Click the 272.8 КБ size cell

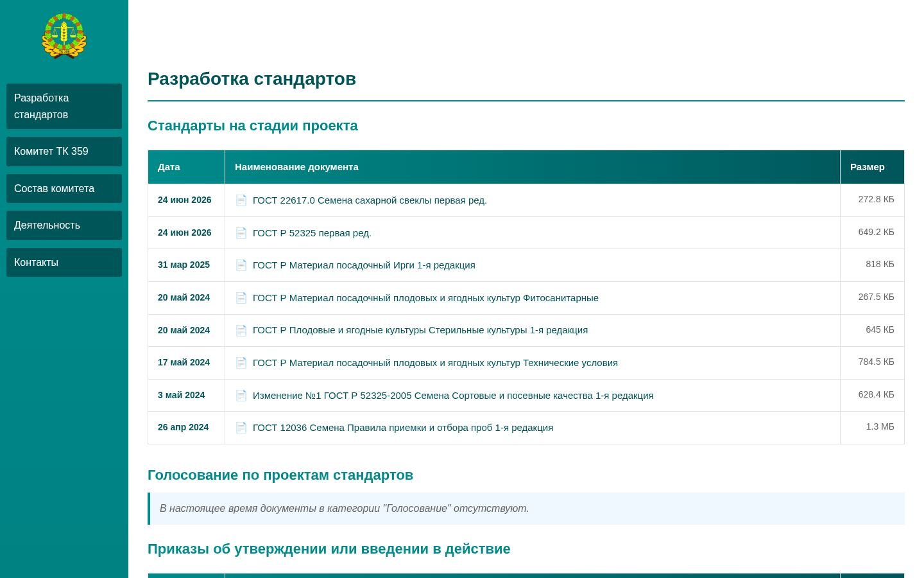(872, 200)
